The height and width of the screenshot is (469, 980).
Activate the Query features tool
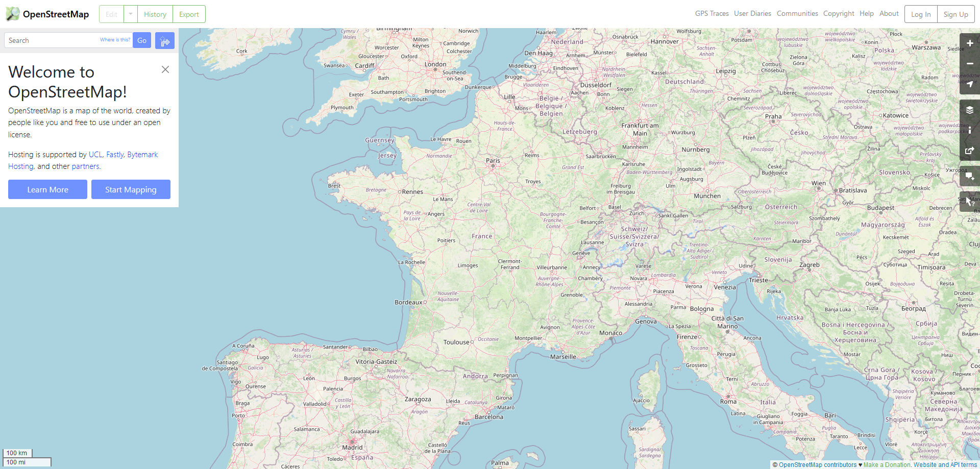coord(970,202)
